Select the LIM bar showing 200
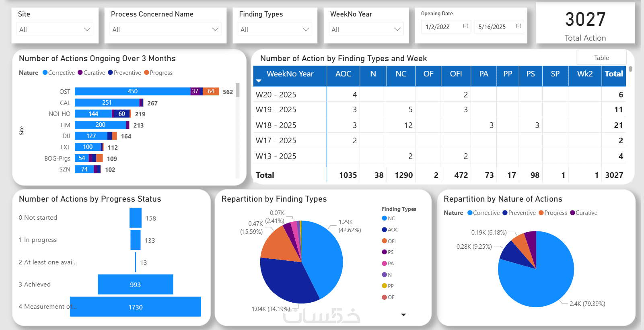 101,125
